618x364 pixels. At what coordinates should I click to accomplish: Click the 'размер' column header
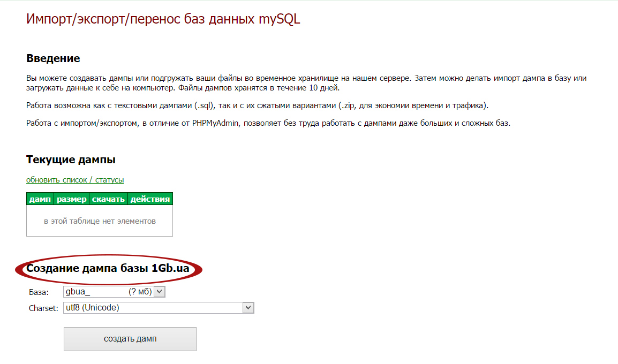coord(71,199)
